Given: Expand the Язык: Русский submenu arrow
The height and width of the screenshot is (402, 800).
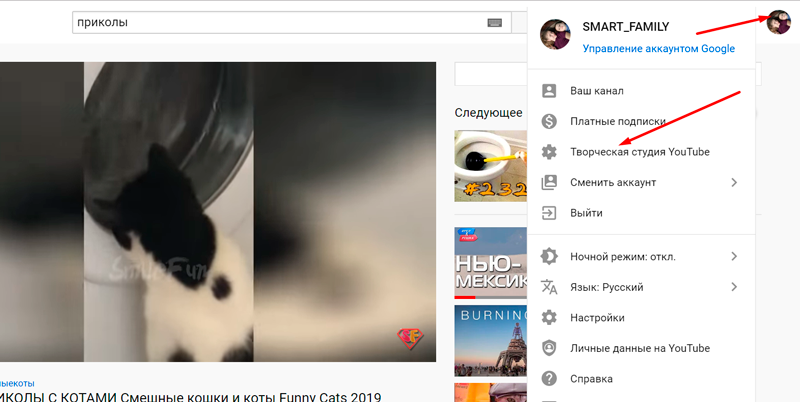Looking at the screenshot, I should pos(734,287).
